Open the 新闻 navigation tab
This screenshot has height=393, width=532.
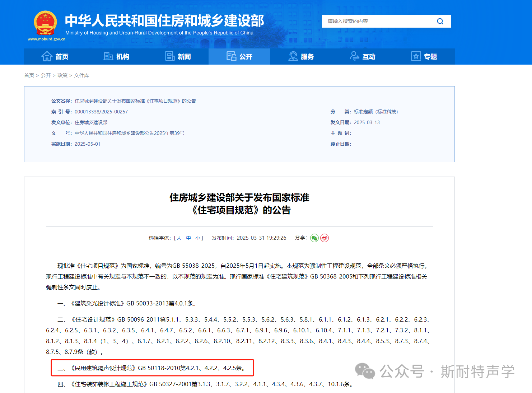(178, 56)
